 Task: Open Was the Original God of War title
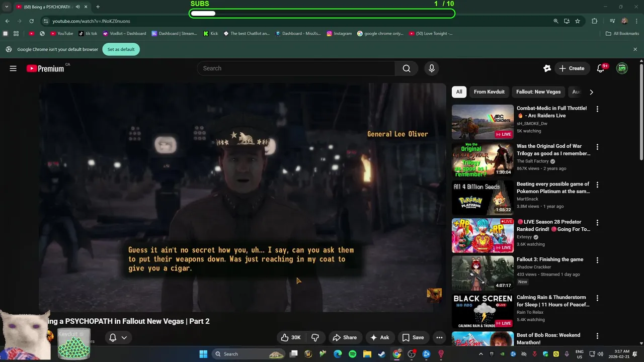(553, 150)
